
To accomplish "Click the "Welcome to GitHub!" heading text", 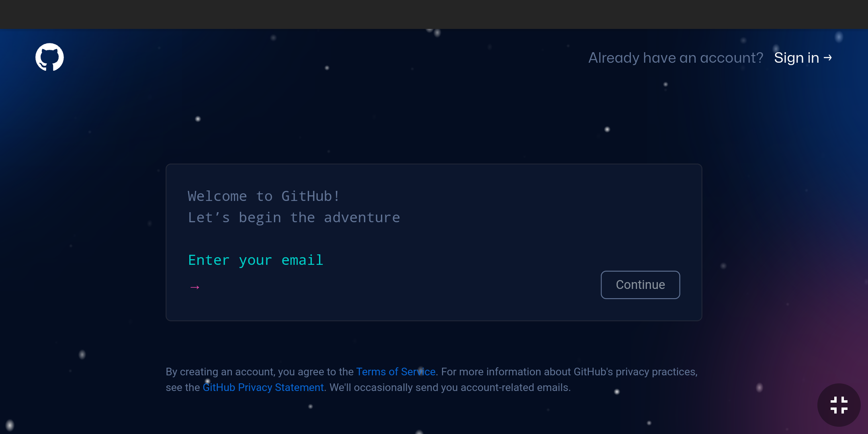I will [264, 196].
